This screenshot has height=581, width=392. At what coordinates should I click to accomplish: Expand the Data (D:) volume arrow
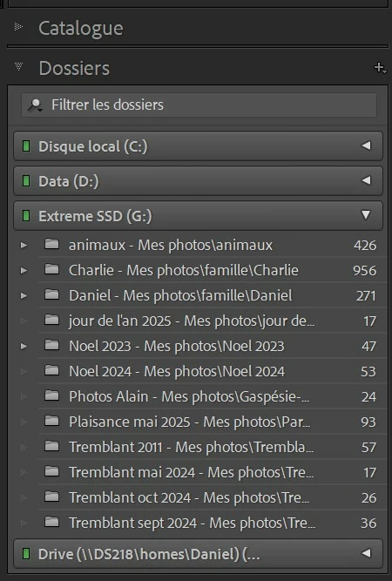pos(366,180)
